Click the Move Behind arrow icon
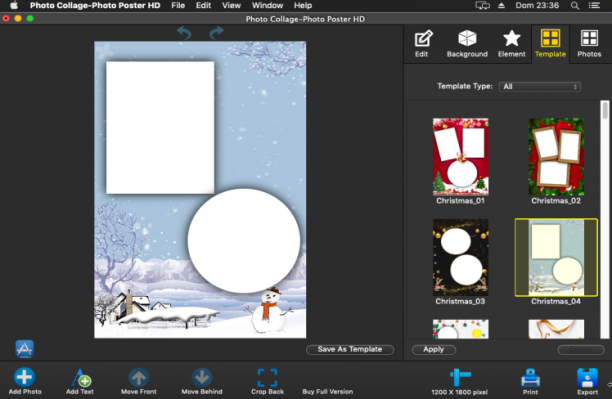Image resolution: width=612 pixels, height=399 pixels. pos(202,378)
